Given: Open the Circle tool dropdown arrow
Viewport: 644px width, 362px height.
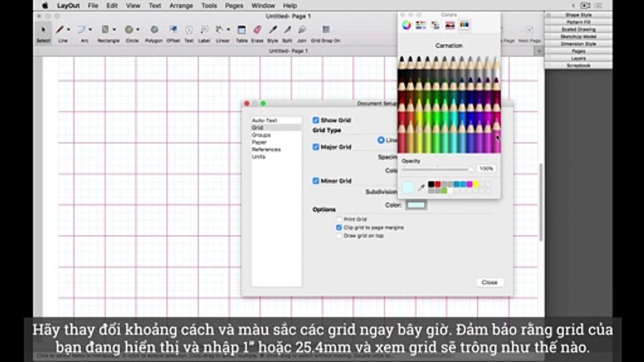Looking at the screenshot, I should pyautogui.click(x=137, y=30).
